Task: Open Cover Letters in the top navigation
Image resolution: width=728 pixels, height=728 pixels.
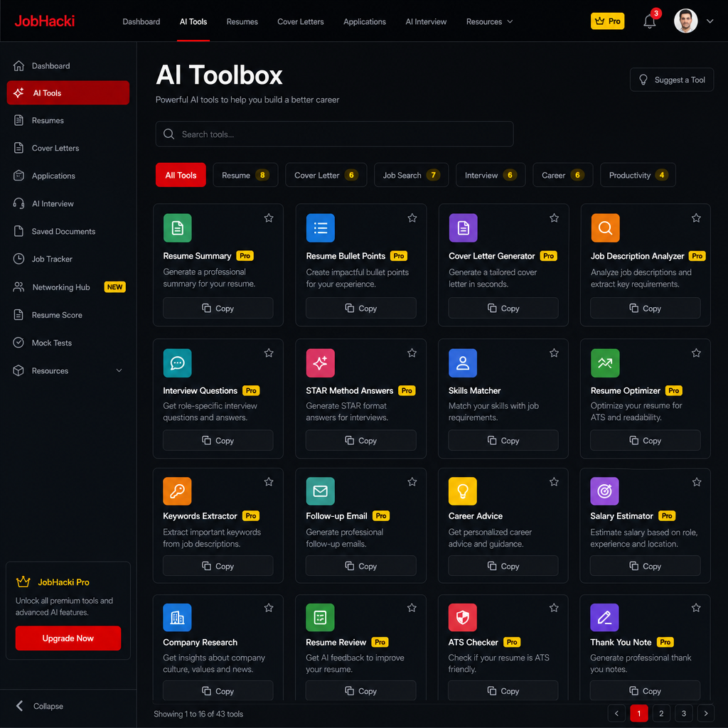Action: pyautogui.click(x=301, y=22)
